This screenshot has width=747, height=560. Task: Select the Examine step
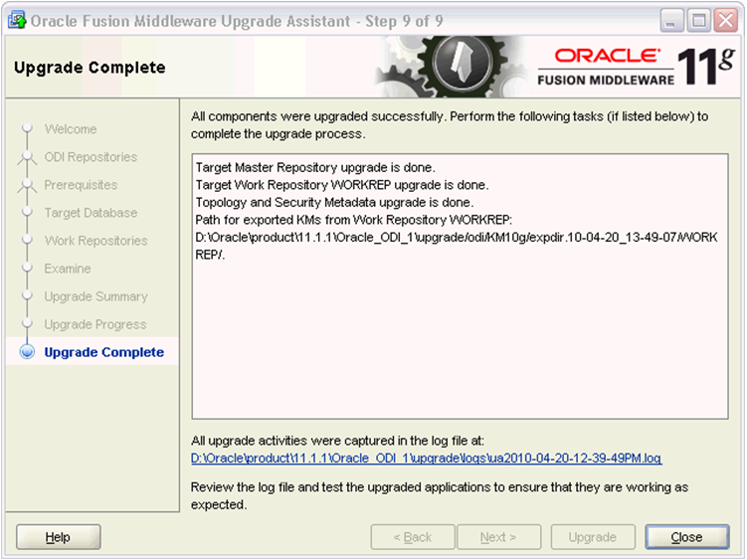click(68, 269)
